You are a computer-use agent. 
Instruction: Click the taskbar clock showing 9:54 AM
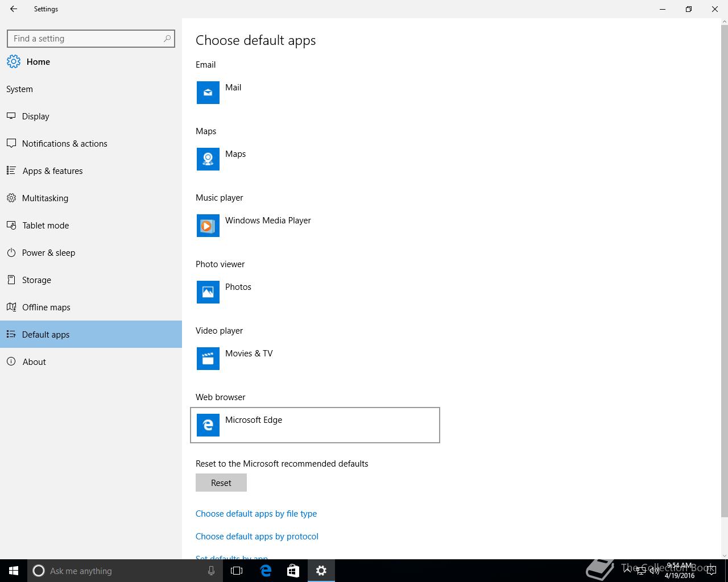click(680, 571)
